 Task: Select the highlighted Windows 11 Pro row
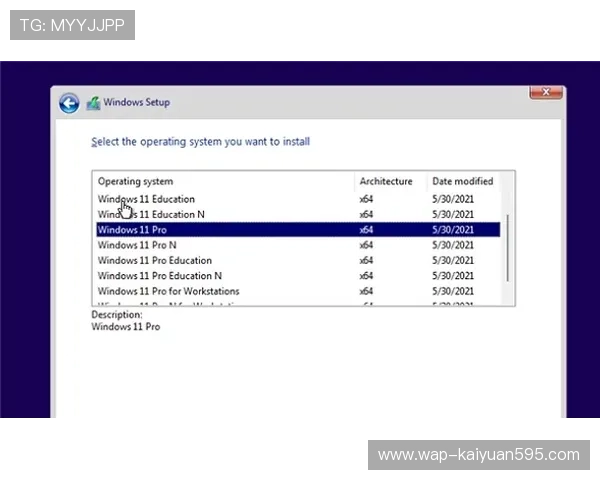tap(298, 230)
